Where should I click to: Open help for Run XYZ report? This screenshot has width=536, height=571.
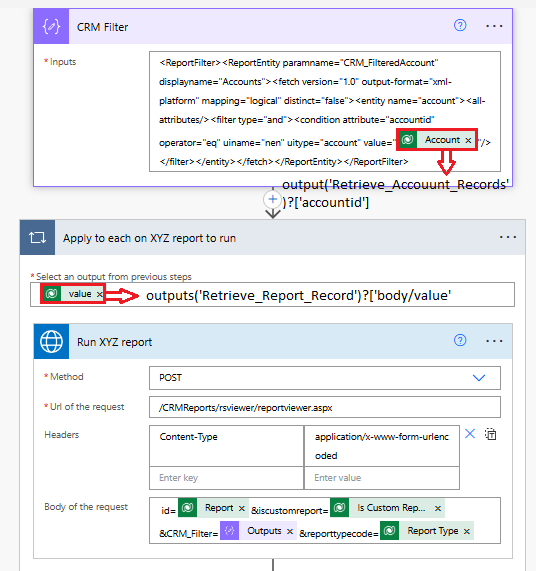point(460,340)
